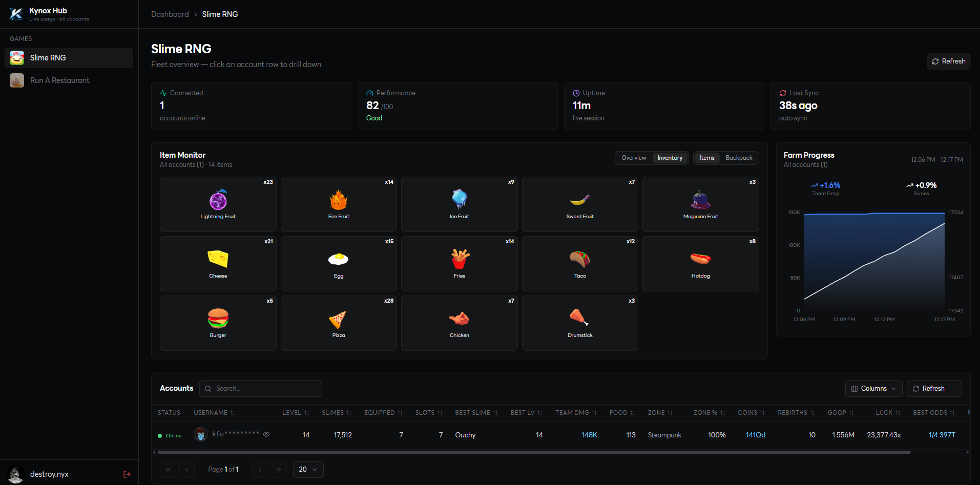Image resolution: width=980 pixels, height=485 pixels.
Task: Click the Last Sync icon
Action: (x=783, y=93)
